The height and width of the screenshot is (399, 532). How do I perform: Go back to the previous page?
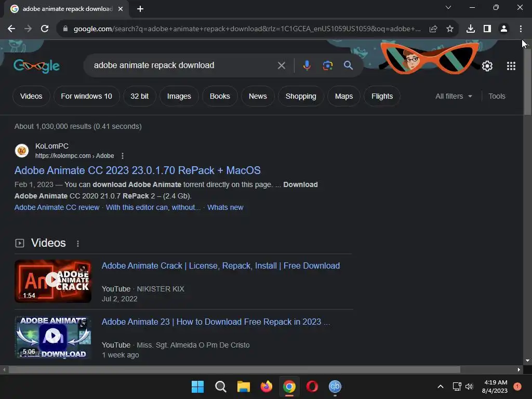point(11,29)
